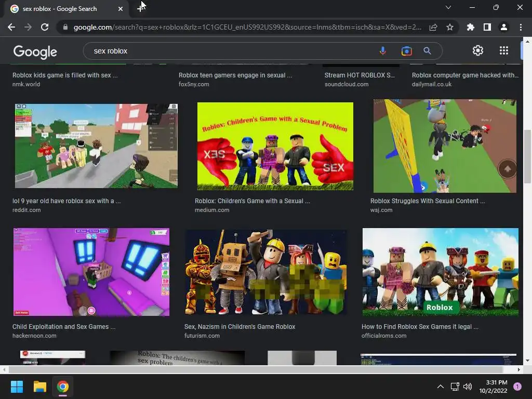This screenshot has width=532, height=399.
Task: Open the Chrome profile menu
Action: point(504,27)
